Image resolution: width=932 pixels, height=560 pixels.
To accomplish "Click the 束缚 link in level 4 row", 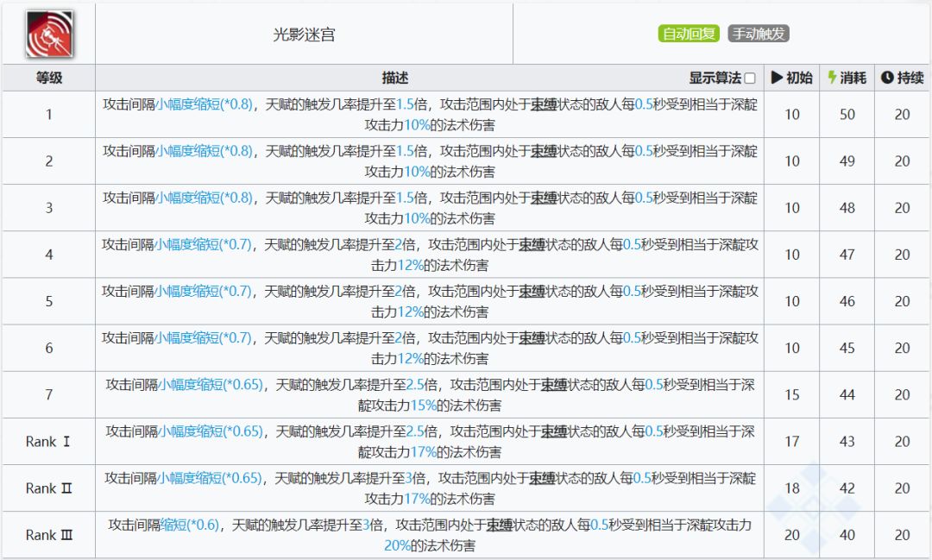I will (532, 244).
